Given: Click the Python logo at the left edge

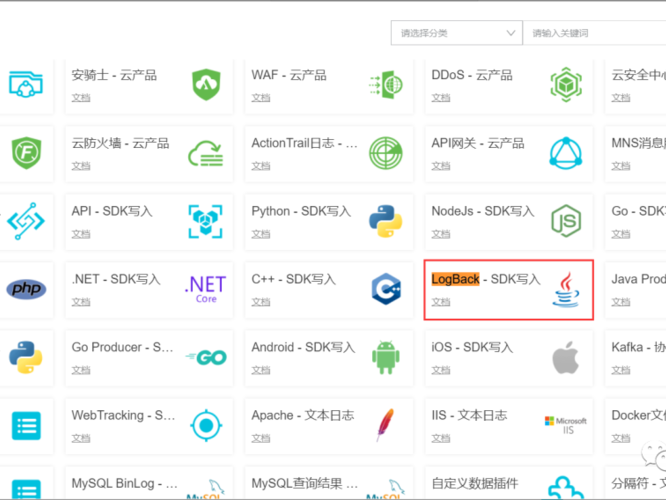Looking at the screenshot, I should pos(26,357).
